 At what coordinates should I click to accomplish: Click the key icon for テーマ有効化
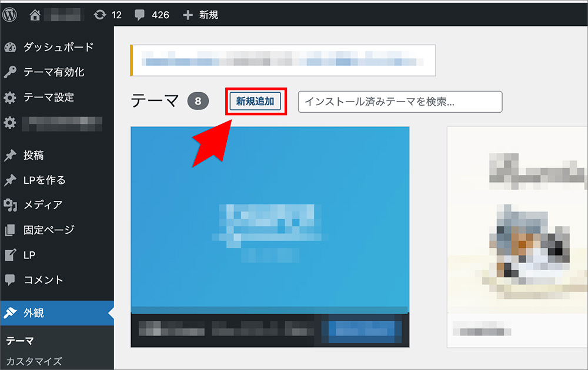pos(10,72)
